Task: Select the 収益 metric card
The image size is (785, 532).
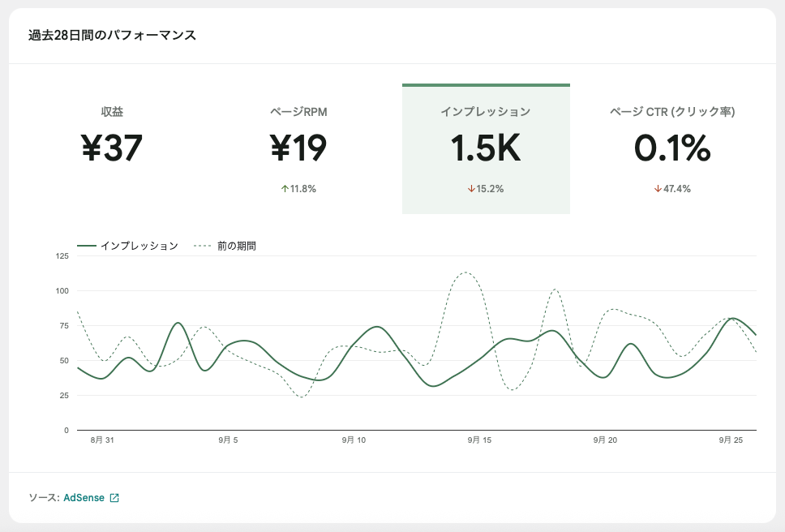Action: pos(112,148)
